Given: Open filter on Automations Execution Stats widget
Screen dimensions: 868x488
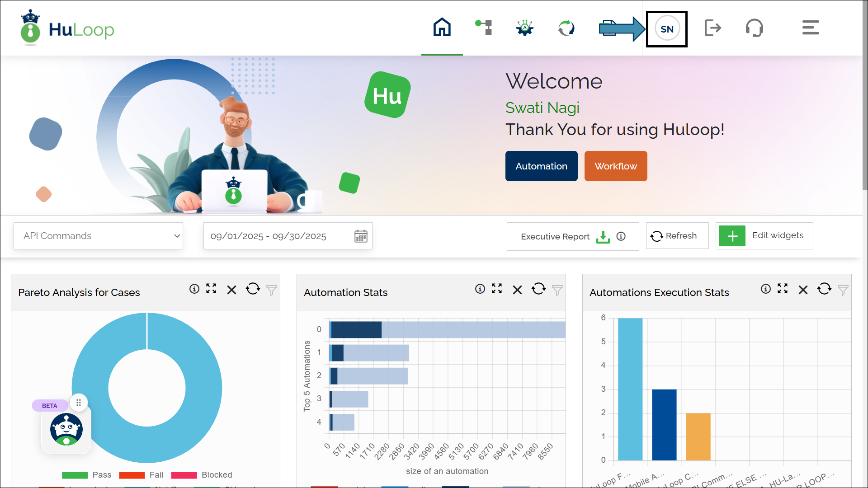Looking at the screenshot, I should tap(843, 290).
